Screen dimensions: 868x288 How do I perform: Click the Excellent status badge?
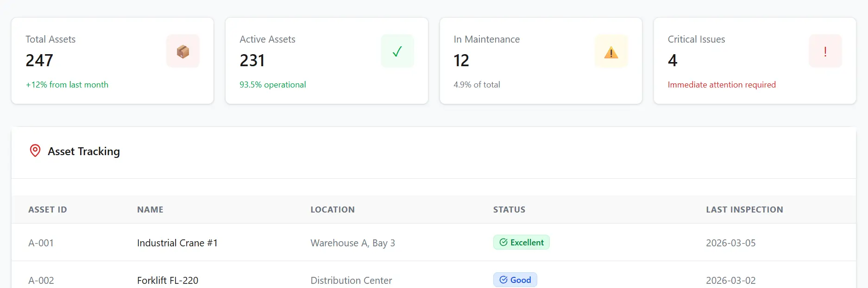(521, 243)
